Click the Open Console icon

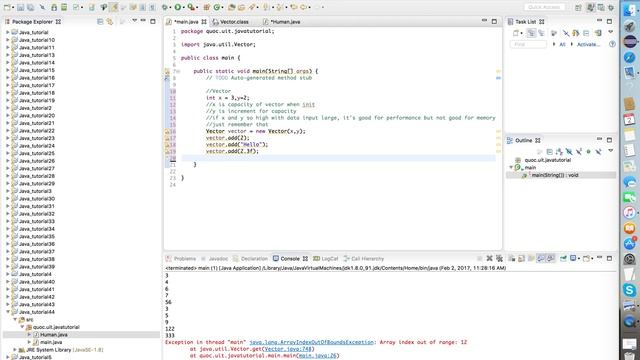tap(586, 258)
